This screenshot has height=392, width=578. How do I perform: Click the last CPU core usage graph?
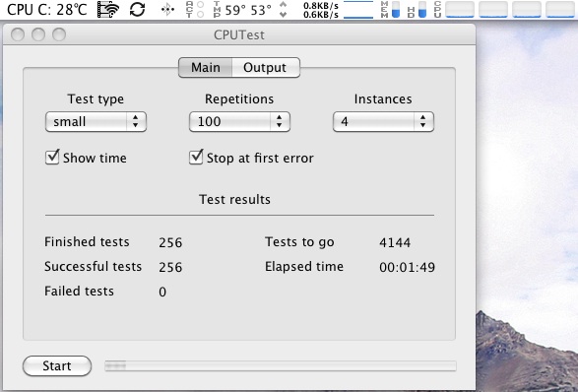click(560, 10)
